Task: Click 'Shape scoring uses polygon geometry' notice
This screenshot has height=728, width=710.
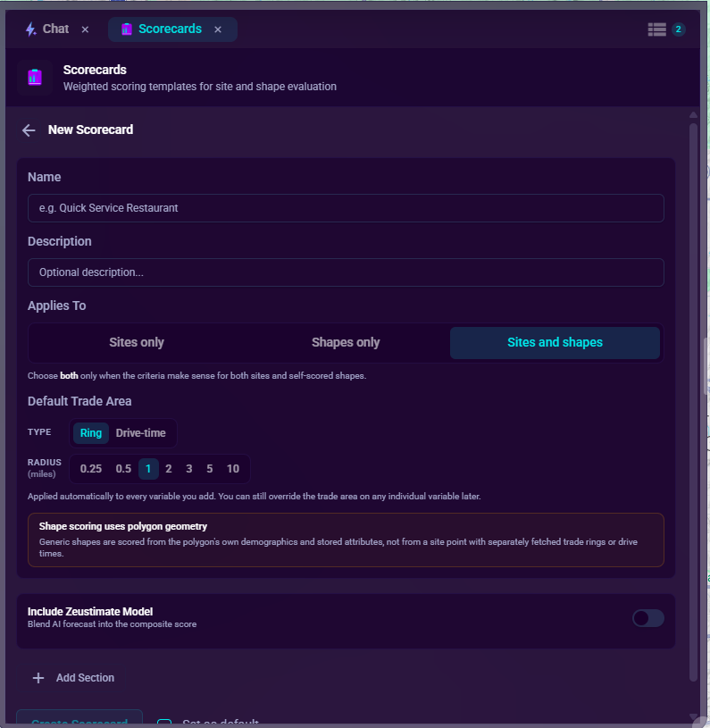Action: pos(346,540)
